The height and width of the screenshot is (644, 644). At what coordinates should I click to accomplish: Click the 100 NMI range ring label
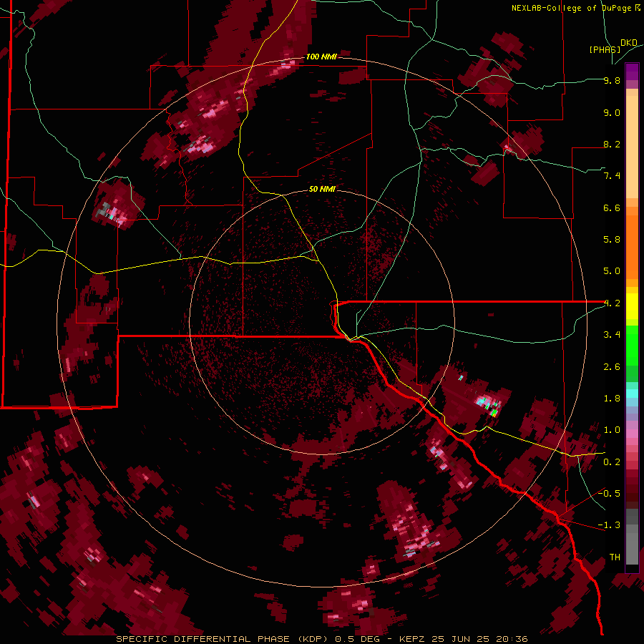coord(321,57)
